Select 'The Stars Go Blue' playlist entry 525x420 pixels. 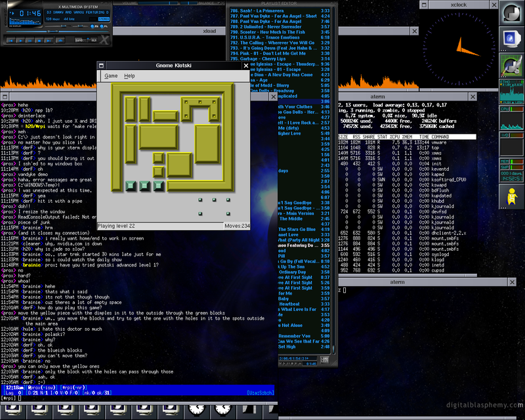(304, 230)
